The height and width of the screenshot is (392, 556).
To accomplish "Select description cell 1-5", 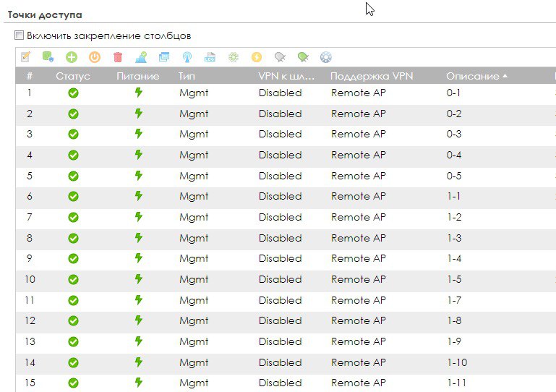I will (x=454, y=280).
